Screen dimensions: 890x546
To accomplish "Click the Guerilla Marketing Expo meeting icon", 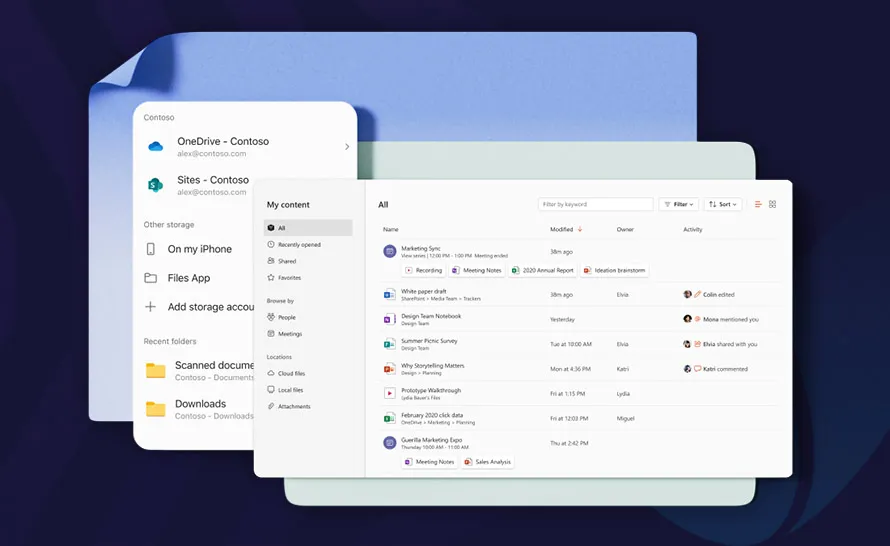I will coord(389,443).
